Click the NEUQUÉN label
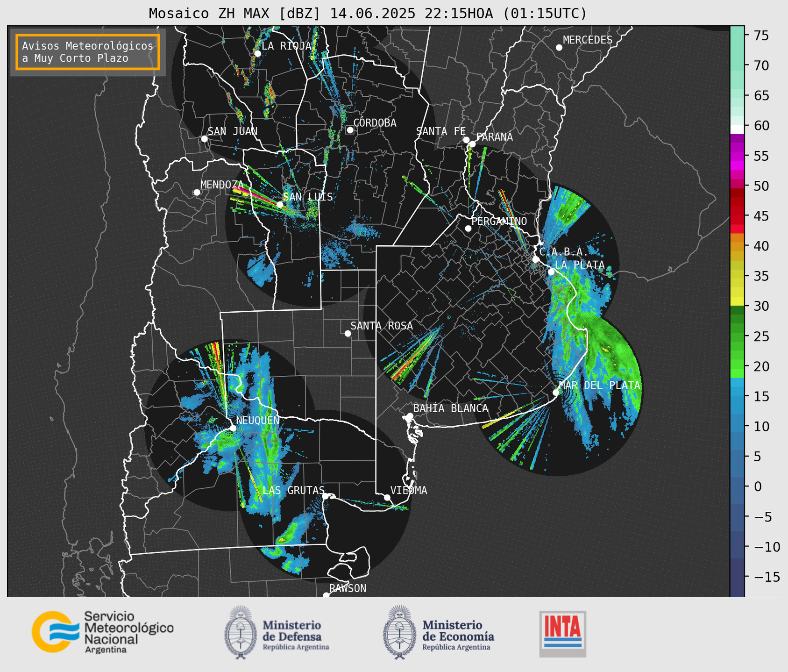788x672 pixels. [258, 420]
